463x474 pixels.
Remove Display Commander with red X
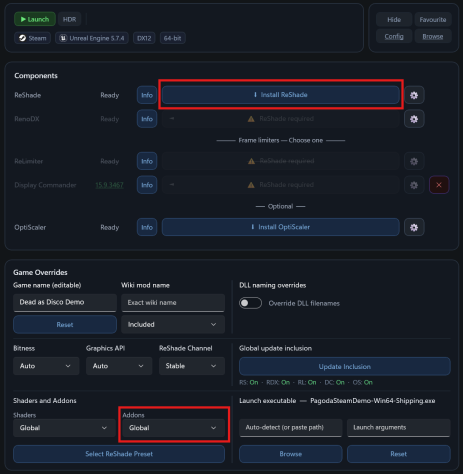[x=439, y=185]
